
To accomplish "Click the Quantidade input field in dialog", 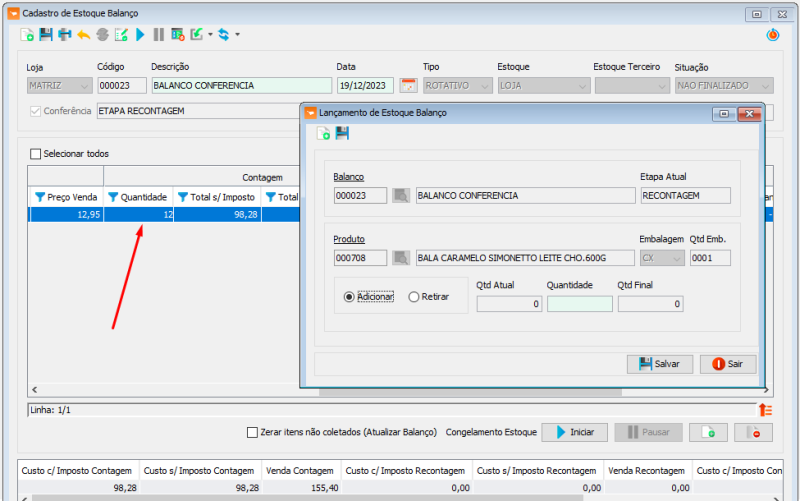I will click(x=580, y=304).
